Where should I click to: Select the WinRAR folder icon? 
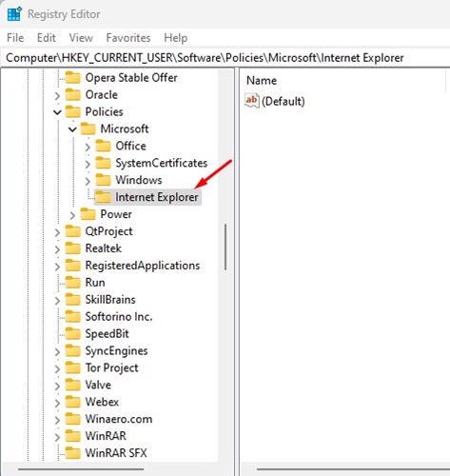coord(73,436)
